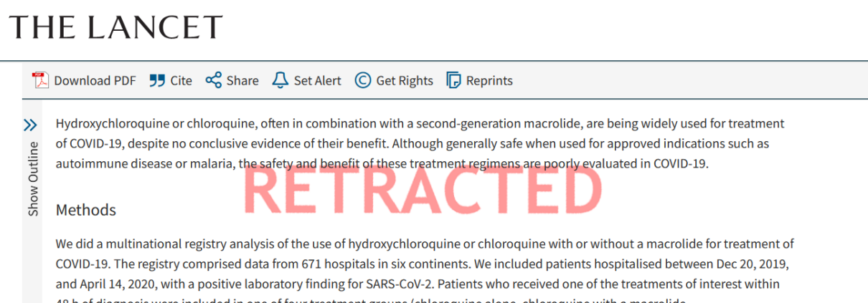Viewport: 868px width, 303px height.
Task: Click the Methods section heading
Action: coord(86,210)
